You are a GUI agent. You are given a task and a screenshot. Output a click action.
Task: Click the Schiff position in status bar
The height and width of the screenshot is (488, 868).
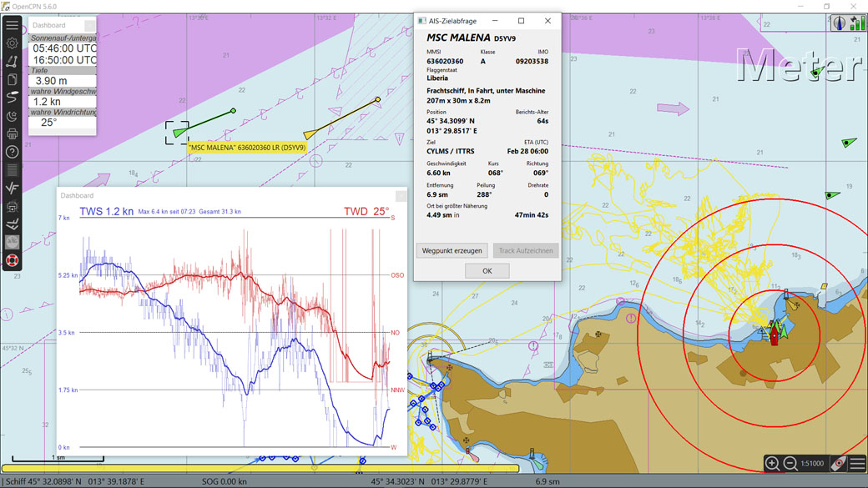coord(75,481)
